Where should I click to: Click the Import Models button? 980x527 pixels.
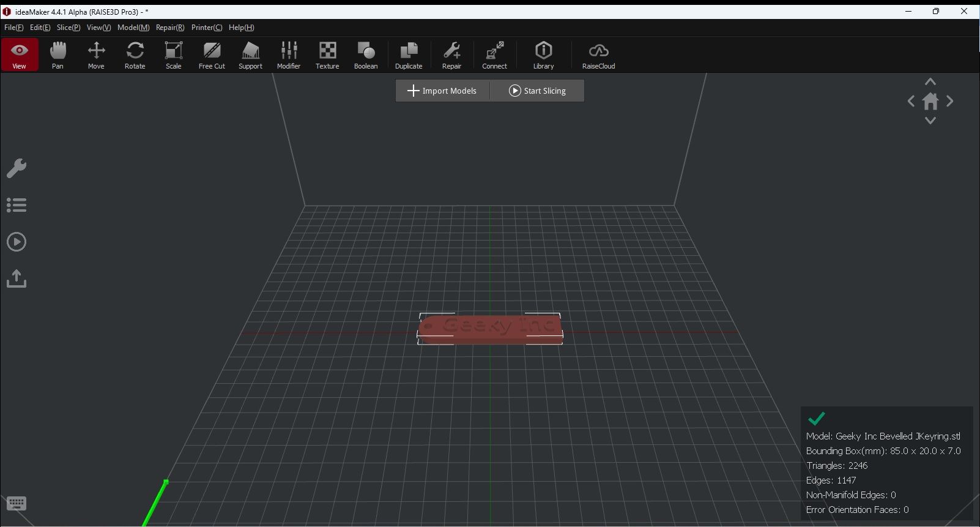pyautogui.click(x=442, y=91)
